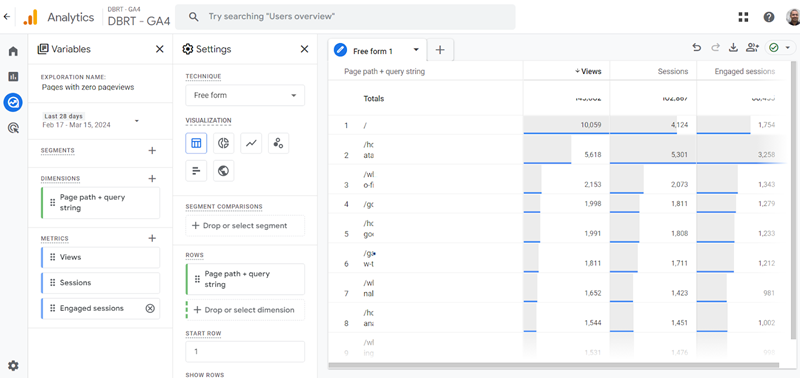
Task: Click the back arrow next to Analytics
Action: 6,16
